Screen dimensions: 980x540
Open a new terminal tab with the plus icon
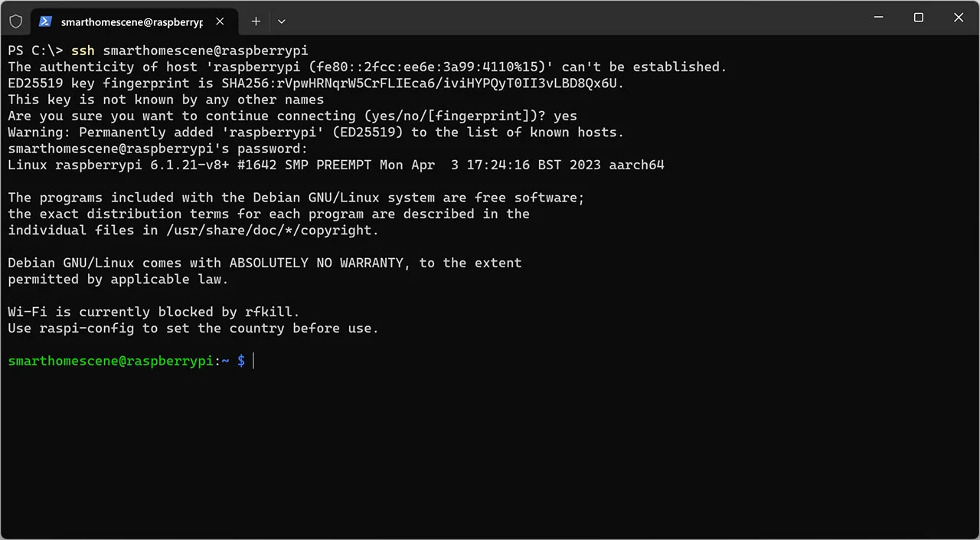pos(256,21)
